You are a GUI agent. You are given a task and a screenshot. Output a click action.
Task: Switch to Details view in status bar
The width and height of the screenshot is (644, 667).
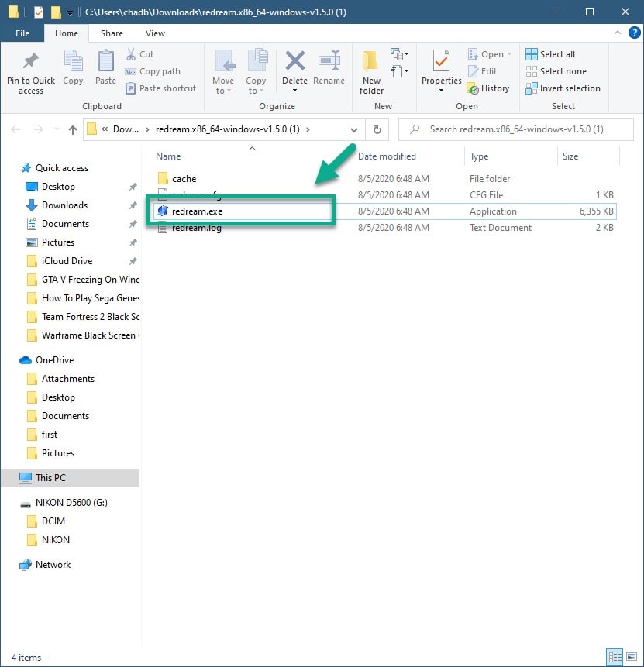click(x=615, y=657)
